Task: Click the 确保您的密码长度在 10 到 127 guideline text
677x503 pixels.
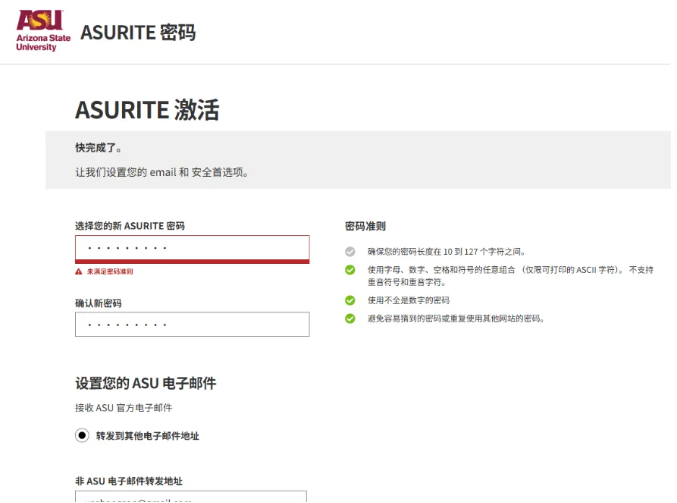Action: (446, 252)
